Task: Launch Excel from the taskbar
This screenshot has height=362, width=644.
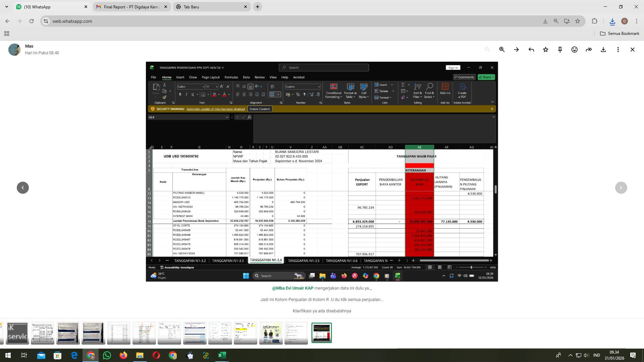Action: coord(222,355)
